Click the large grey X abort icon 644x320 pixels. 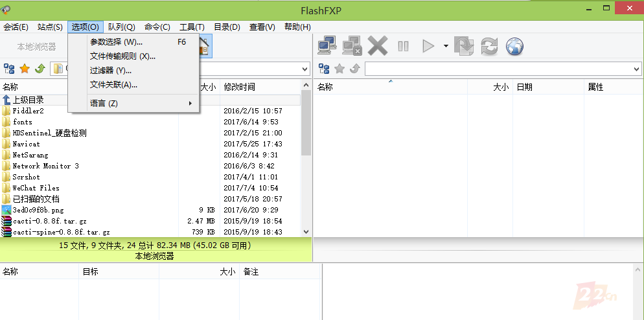(378, 45)
